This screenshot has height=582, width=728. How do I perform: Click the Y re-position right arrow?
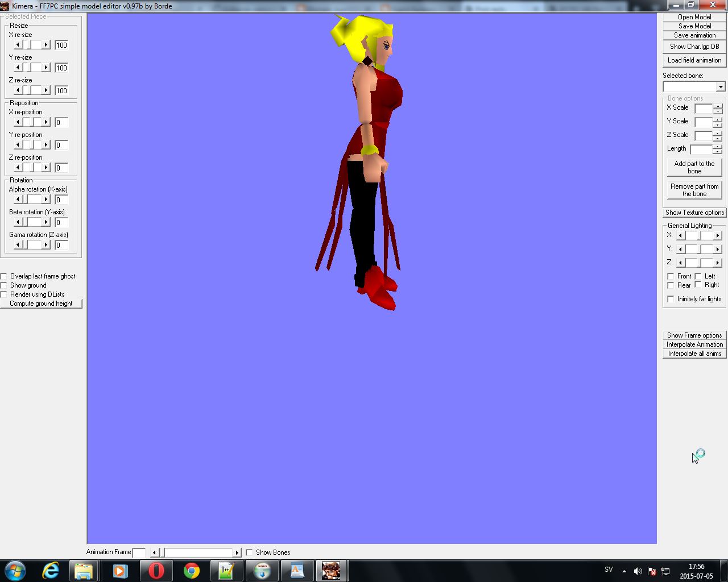point(46,145)
